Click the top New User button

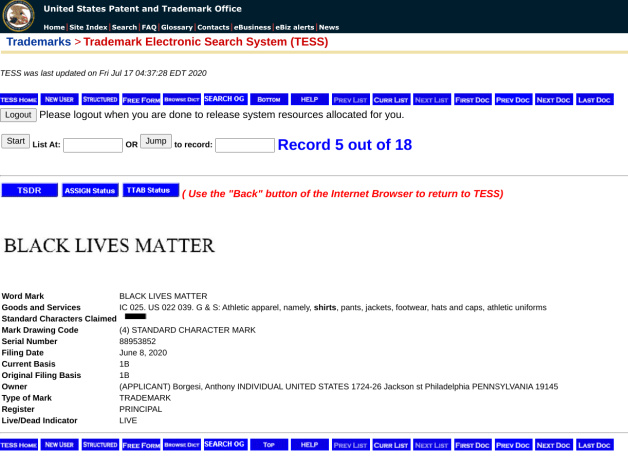[59, 99]
